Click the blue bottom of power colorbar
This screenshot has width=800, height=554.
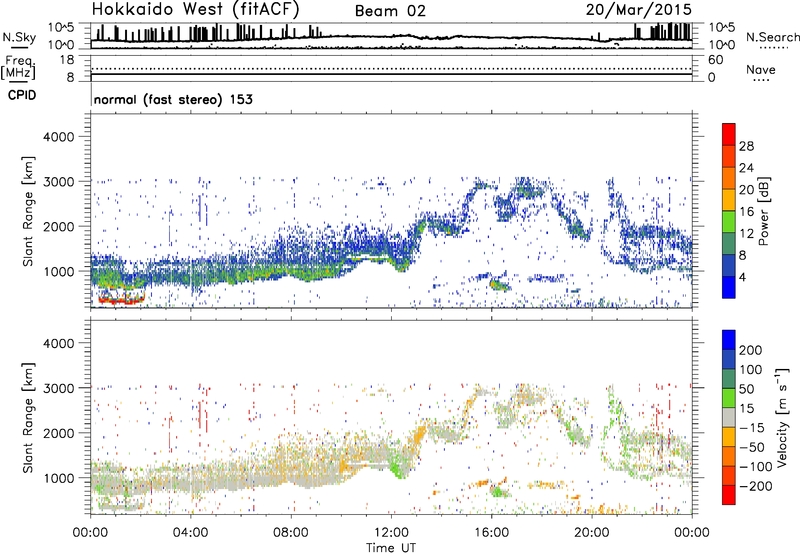click(x=729, y=287)
